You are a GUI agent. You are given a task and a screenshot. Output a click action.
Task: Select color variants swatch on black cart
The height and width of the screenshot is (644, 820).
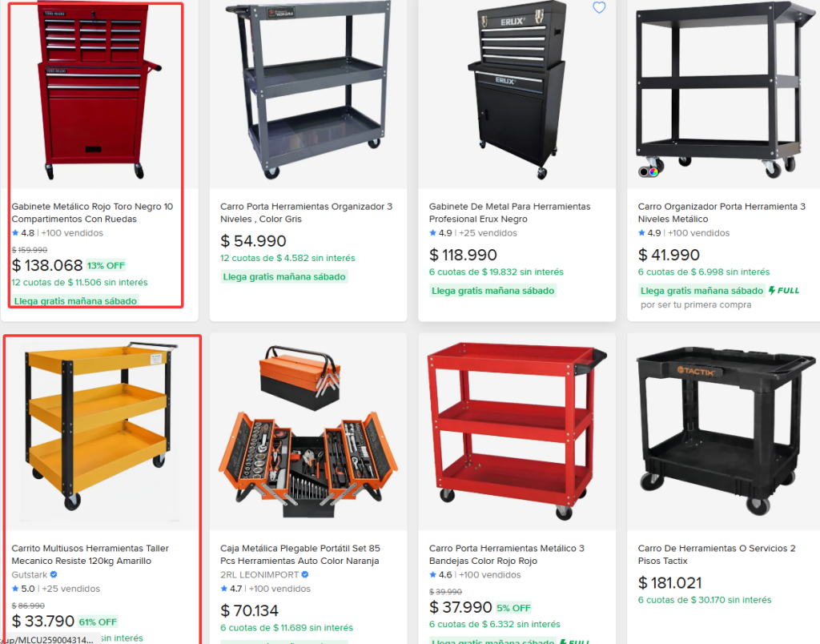[x=649, y=171]
